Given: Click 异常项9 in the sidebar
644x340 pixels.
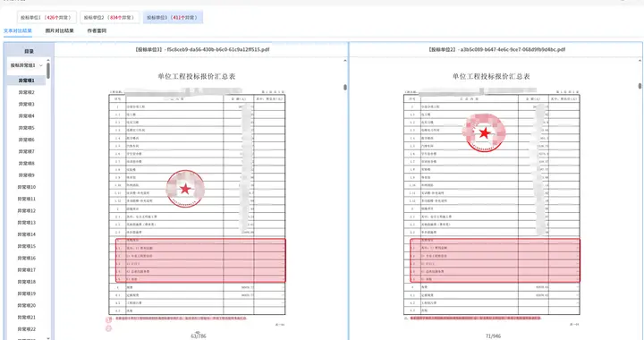Looking at the screenshot, I should (x=26, y=175).
